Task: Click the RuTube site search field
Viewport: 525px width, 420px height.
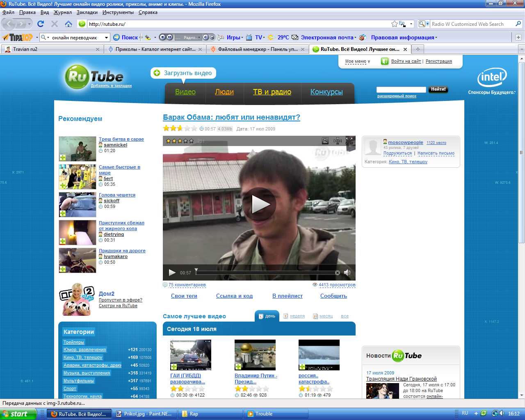Action: [401, 89]
